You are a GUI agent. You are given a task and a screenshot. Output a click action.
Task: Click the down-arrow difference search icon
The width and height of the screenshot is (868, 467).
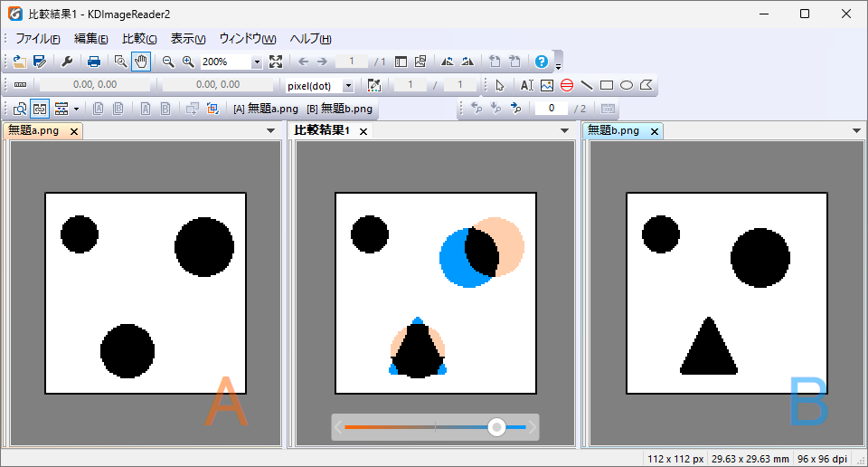tap(496, 108)
